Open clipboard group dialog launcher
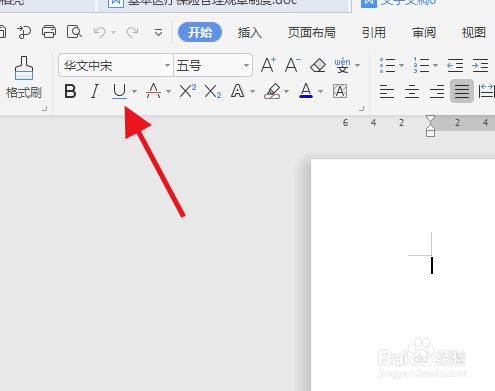The image size is (495, 391). pyautogui.click(x=44, y=108)
